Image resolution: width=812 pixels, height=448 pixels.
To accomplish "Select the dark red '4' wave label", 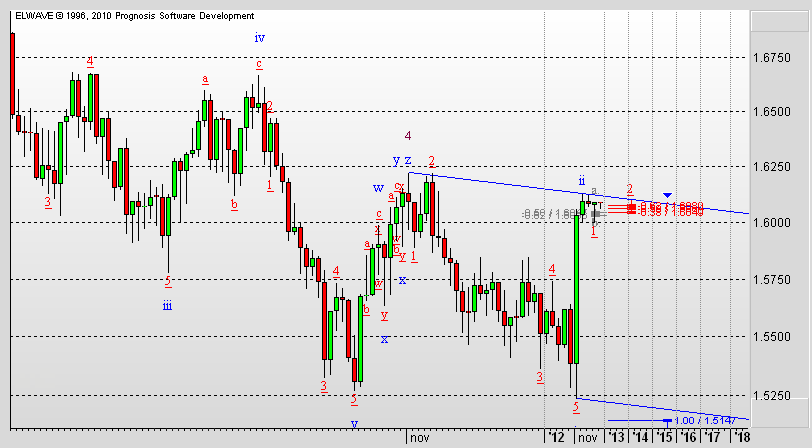I will (408, 135).
